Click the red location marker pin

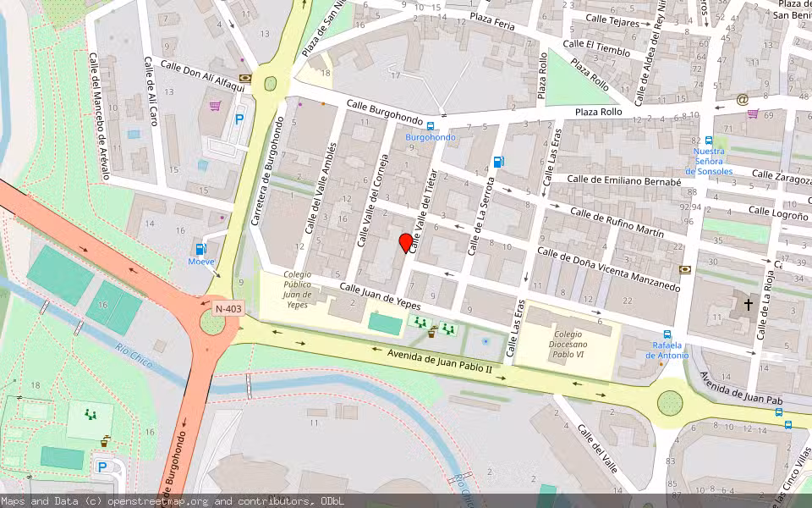(x=406, y=243)
